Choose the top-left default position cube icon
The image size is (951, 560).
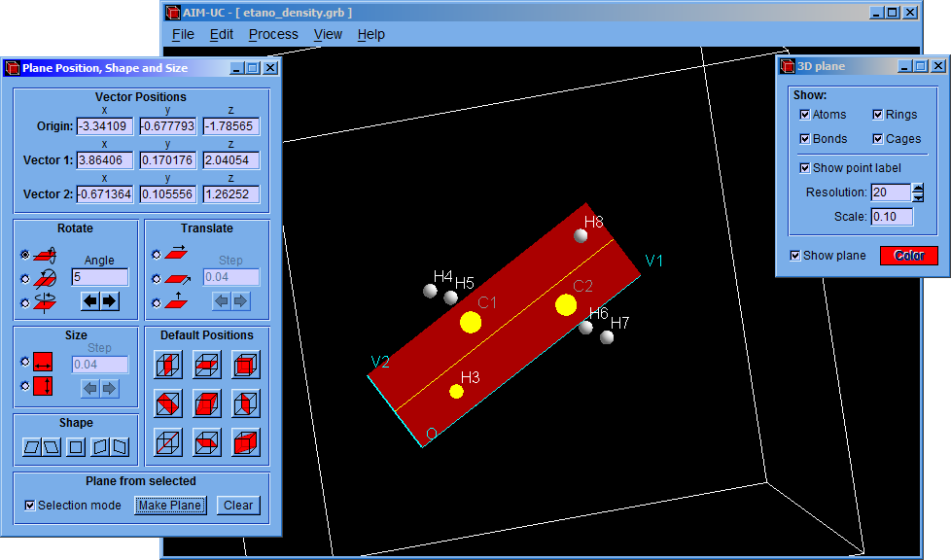167,365
